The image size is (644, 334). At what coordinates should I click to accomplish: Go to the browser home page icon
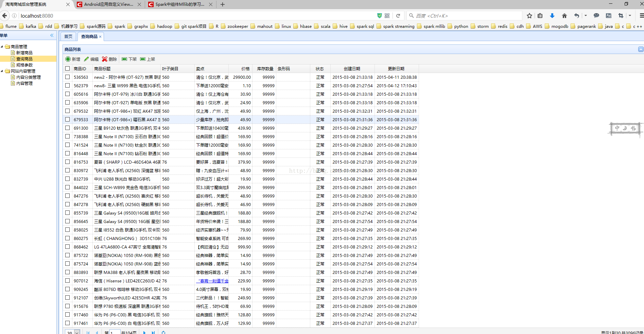[564, 16]
